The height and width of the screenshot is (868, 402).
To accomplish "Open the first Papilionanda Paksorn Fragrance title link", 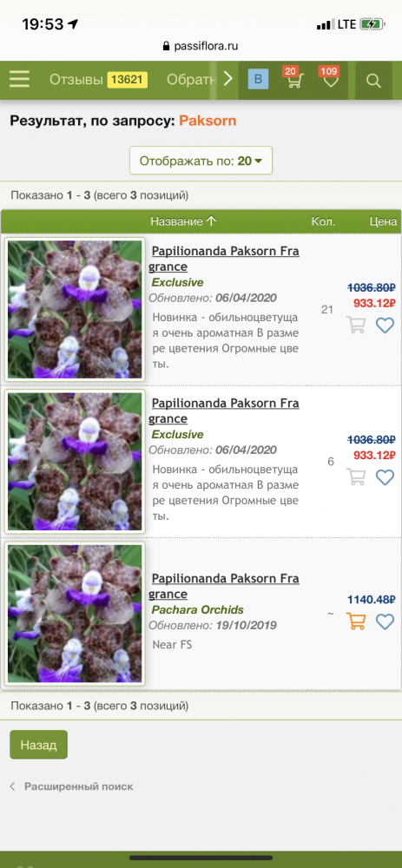I will point(224,259).
